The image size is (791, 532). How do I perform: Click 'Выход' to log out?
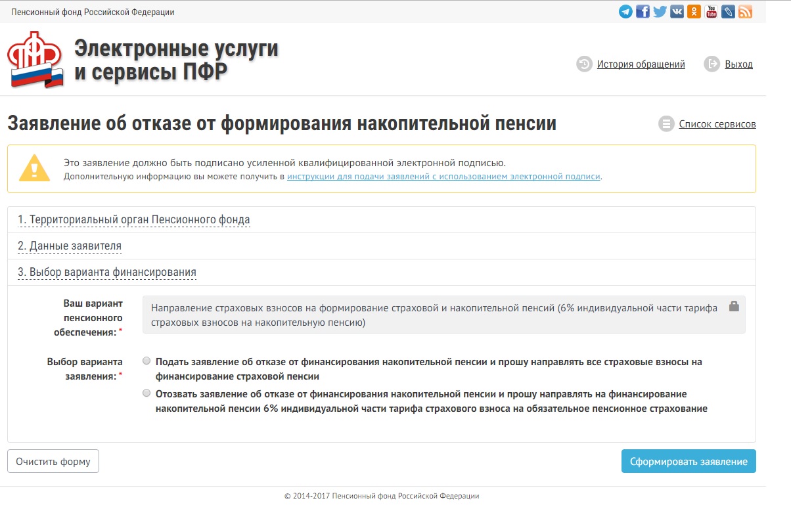pyautogui.click(x=738, y=64)
